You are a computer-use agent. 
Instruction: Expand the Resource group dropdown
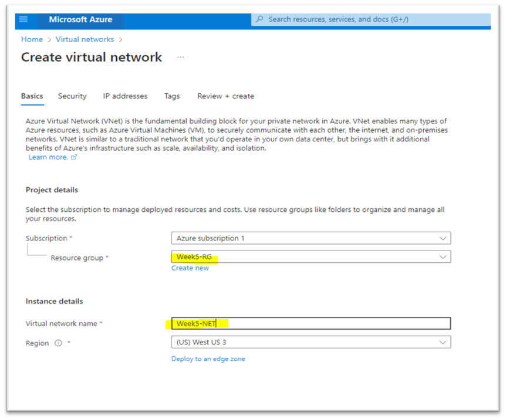[x=311, y=257]
